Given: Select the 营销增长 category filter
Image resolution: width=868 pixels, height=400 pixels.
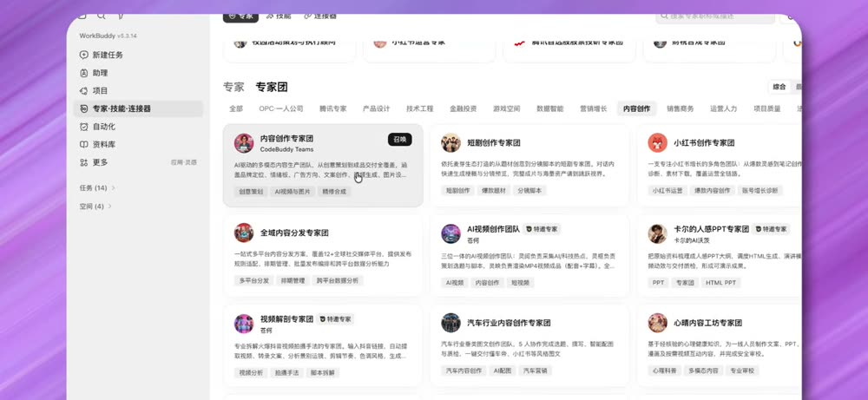Looking at the screenshot, I should tap(594, 109).
